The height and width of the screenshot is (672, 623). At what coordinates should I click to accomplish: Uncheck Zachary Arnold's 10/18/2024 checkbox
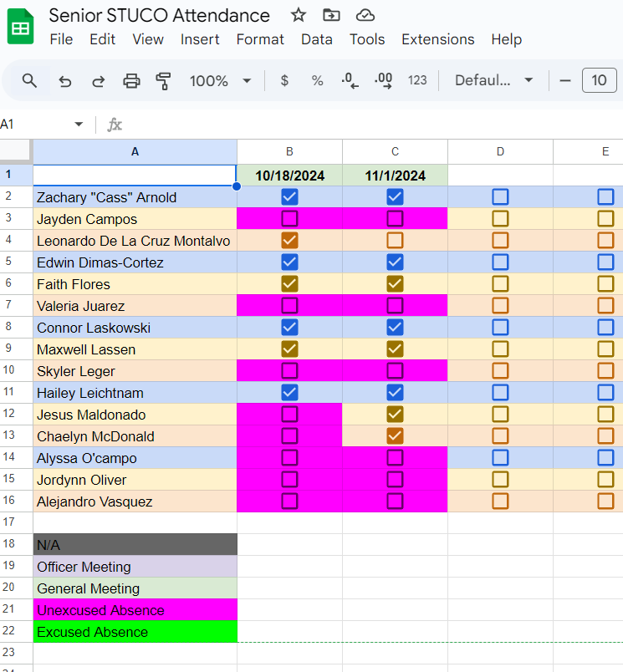click(289, 197)
